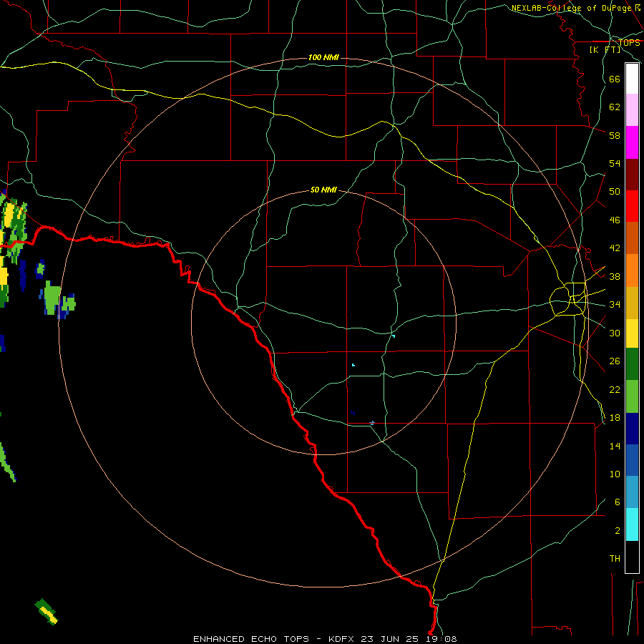
Task: Click the bright red 50 kft swatch
Action: (632, 206)
